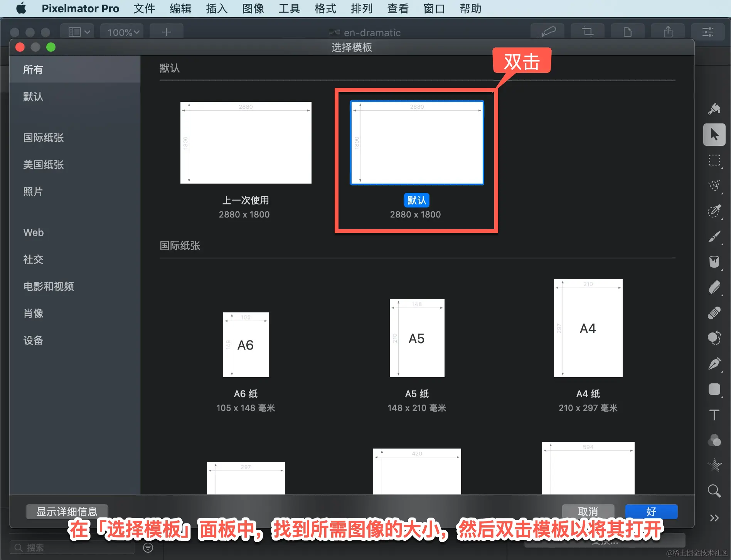Click the 显示详细信息 button
This screenshot has width=731, height=560.
click(67, 511)
